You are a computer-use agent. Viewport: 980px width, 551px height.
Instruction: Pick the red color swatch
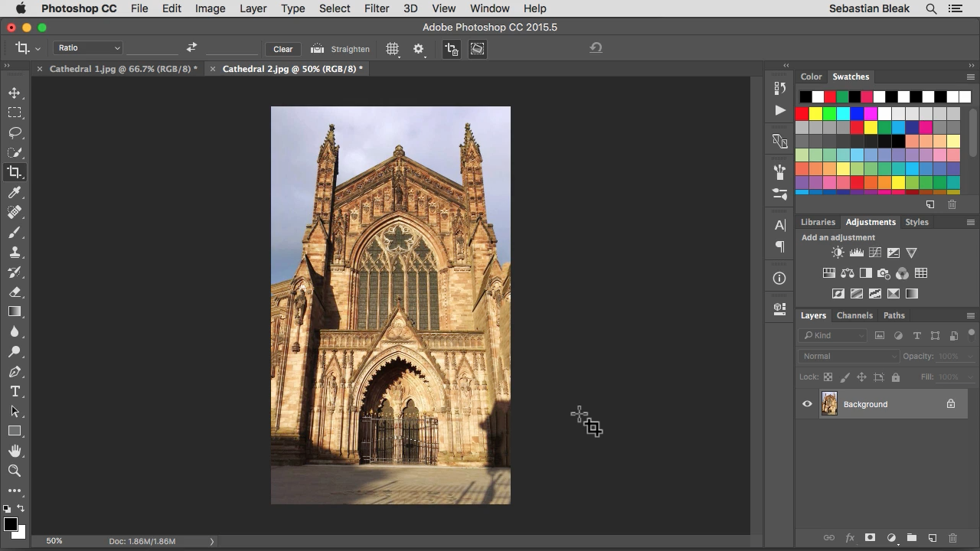pyautogui.click(x=802, y=113)
